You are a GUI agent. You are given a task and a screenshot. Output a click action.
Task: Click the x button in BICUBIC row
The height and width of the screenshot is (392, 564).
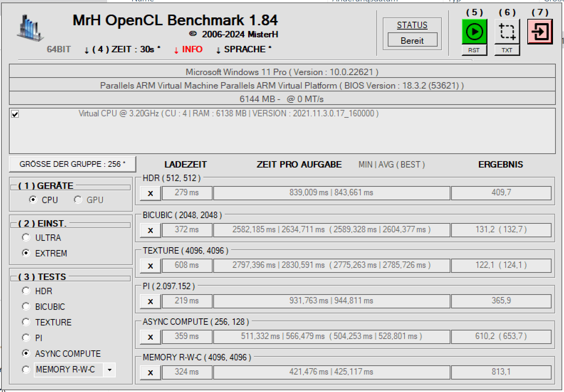click(x=150, y=230)
